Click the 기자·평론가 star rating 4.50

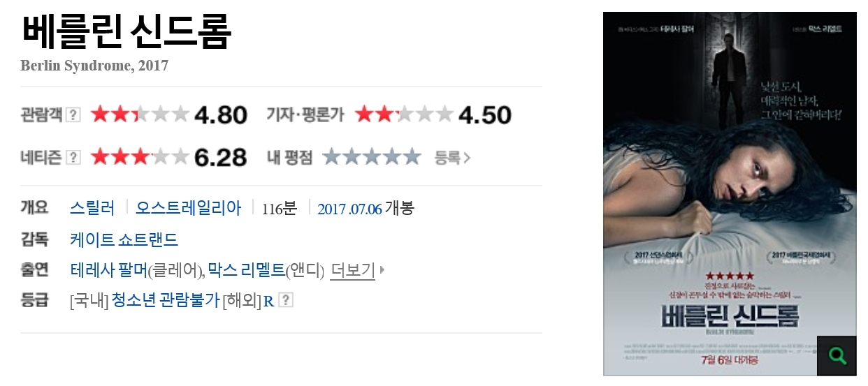pos(433,115)
